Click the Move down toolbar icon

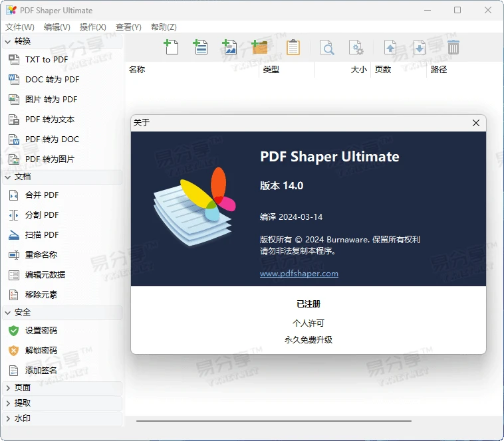coord(420,48)
